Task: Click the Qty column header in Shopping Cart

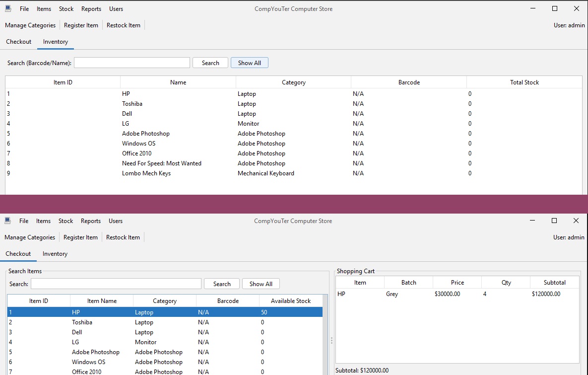Action: (506, 283)
